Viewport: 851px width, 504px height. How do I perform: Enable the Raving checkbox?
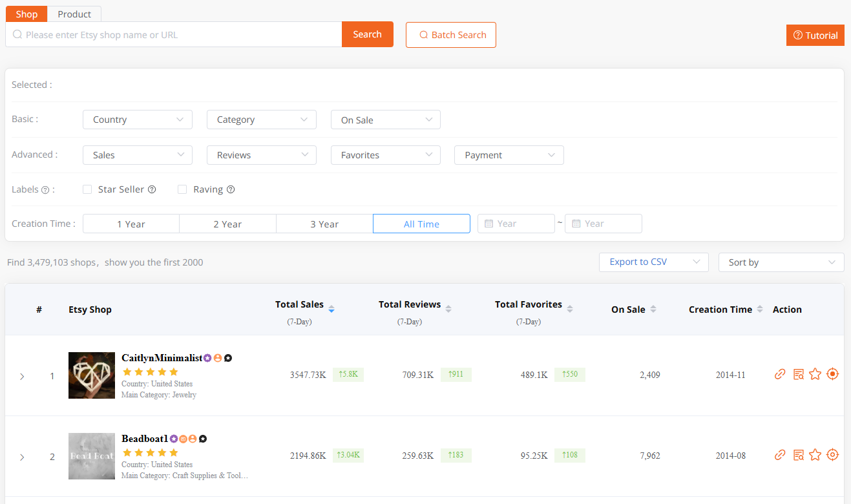(182, 189)
